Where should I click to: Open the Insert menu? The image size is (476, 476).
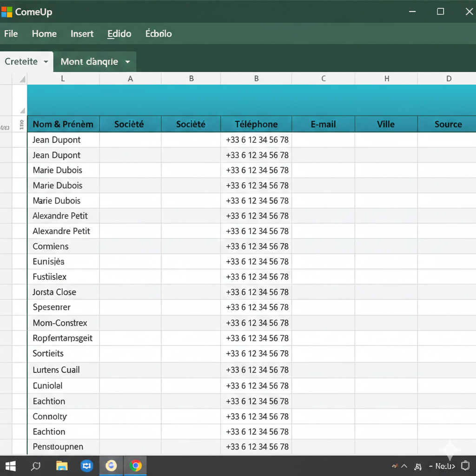point(82,34)
